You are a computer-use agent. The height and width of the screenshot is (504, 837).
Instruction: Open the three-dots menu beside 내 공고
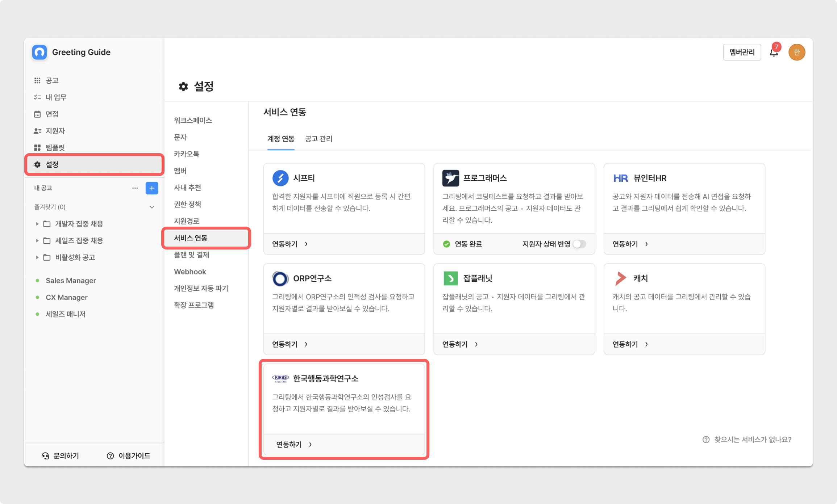pyautogui.click(x=135, y=188)
